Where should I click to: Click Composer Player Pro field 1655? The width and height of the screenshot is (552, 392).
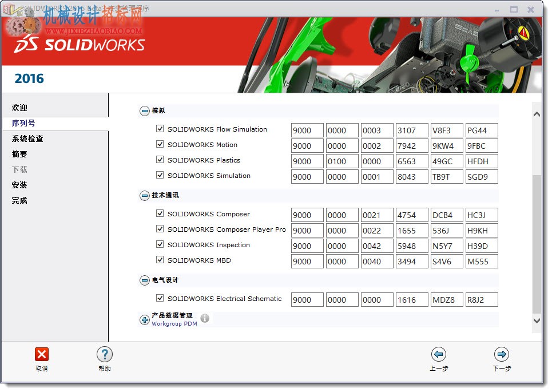412,231
